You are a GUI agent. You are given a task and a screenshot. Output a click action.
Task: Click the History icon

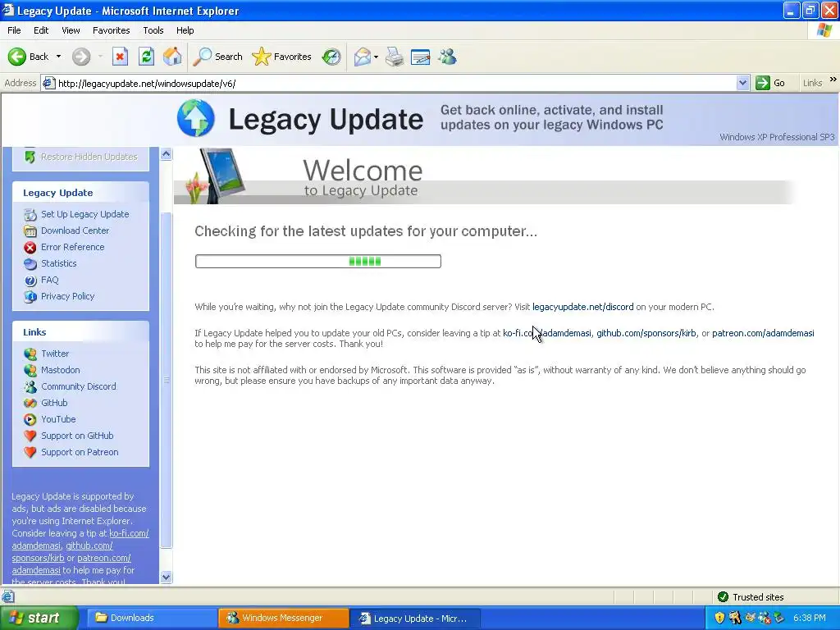tap(331, 57)
